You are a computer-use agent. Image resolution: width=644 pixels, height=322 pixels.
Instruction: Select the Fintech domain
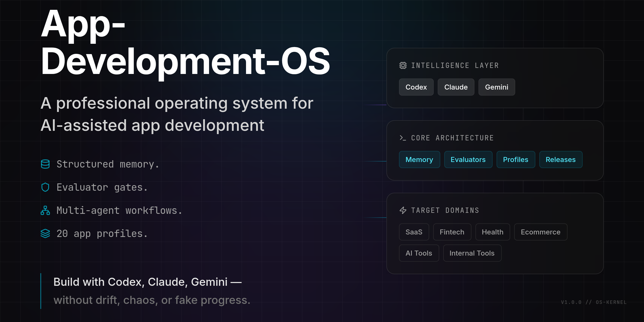click(x=452, y=232)
